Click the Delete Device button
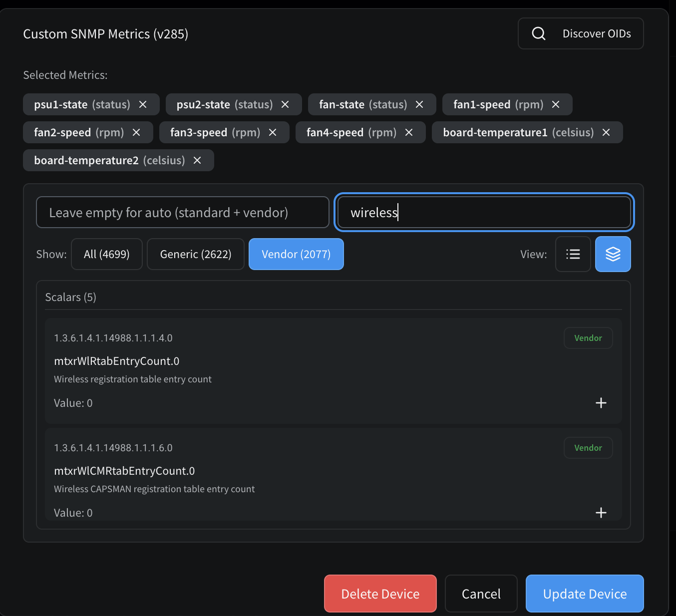 (380, 594)
